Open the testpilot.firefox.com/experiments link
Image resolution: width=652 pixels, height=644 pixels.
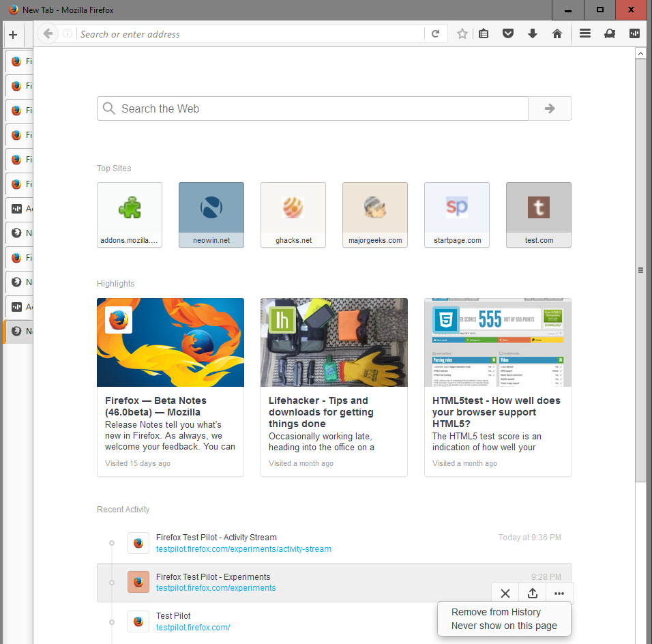click(216, 588)
